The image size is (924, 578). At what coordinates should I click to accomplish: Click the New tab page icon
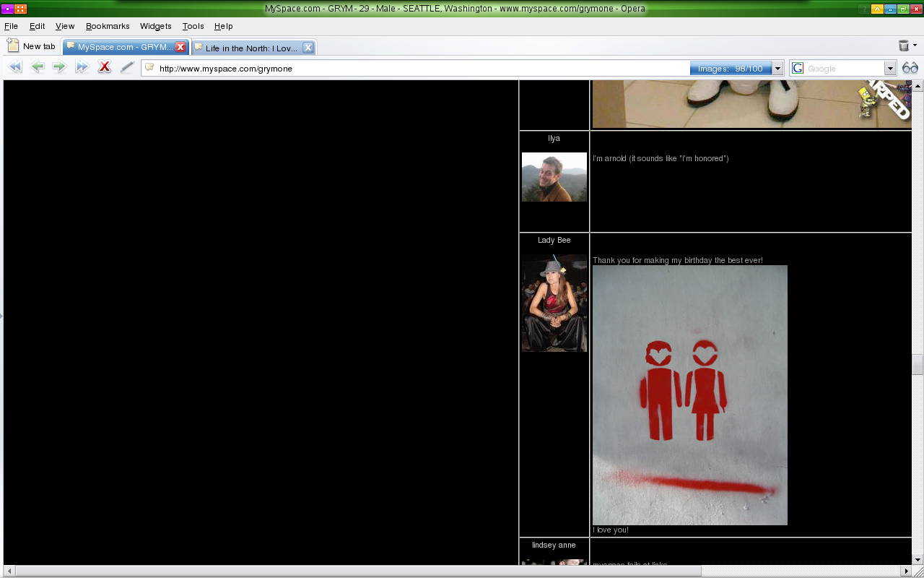coord(13,46)
